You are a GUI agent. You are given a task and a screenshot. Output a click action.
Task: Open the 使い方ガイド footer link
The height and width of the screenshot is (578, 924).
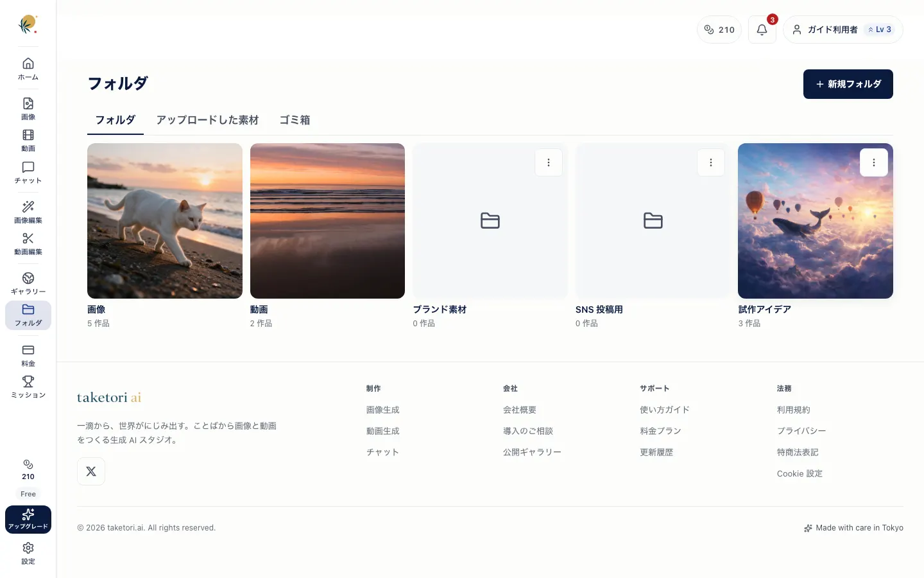coord(665,410)
